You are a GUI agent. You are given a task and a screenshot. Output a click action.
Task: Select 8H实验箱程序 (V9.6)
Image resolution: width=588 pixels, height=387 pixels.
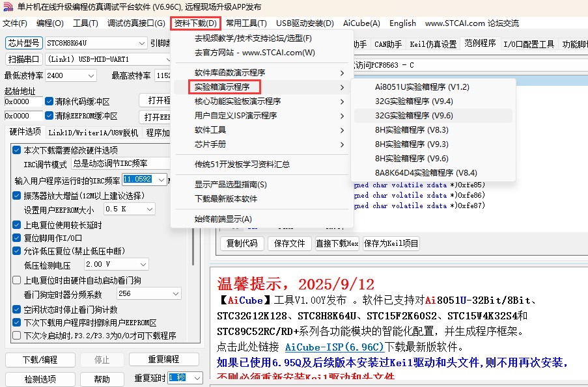[433, 159]
